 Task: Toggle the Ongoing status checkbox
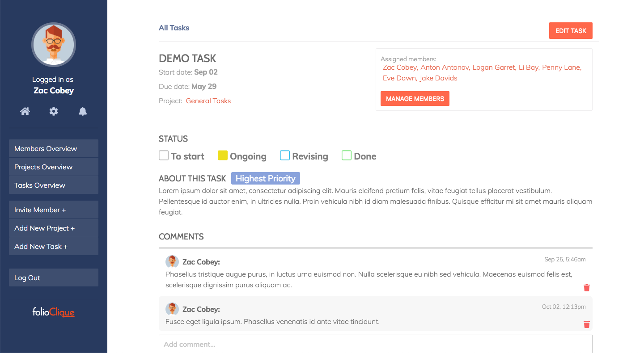point(223,155)
